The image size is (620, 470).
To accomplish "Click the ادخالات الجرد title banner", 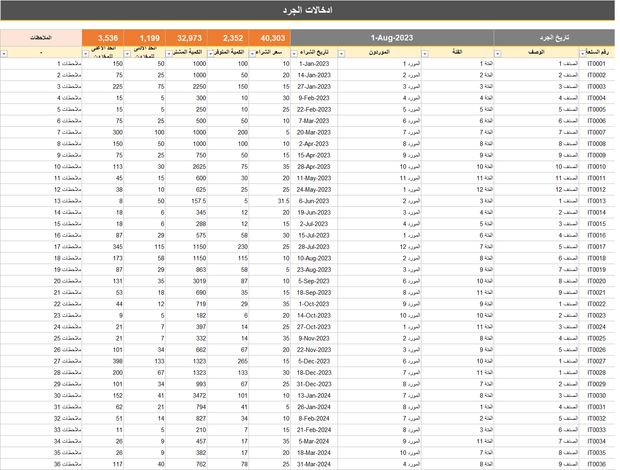I will pyautogui.click(x=308, y=10).
